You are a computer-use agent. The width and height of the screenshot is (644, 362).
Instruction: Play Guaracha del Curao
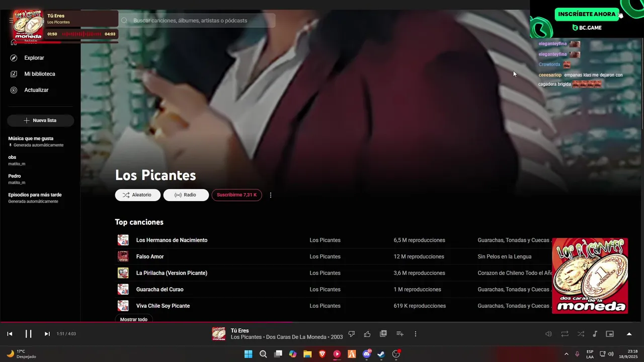pyautogui.click(x=159, y=290)
